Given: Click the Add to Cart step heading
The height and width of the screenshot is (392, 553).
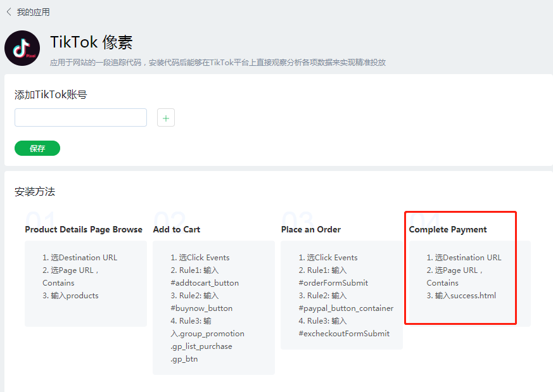Looking at the screenshot, I should pos(177,229).
